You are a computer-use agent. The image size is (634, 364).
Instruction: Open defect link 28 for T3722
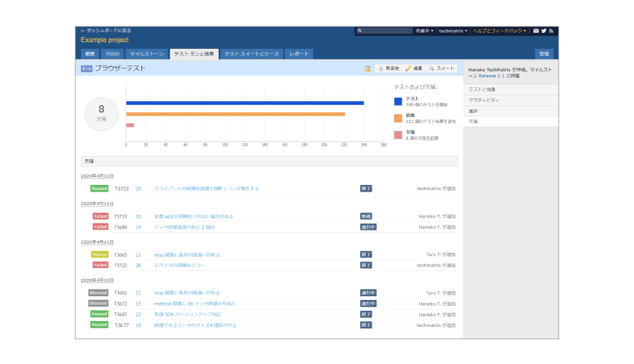138,266
